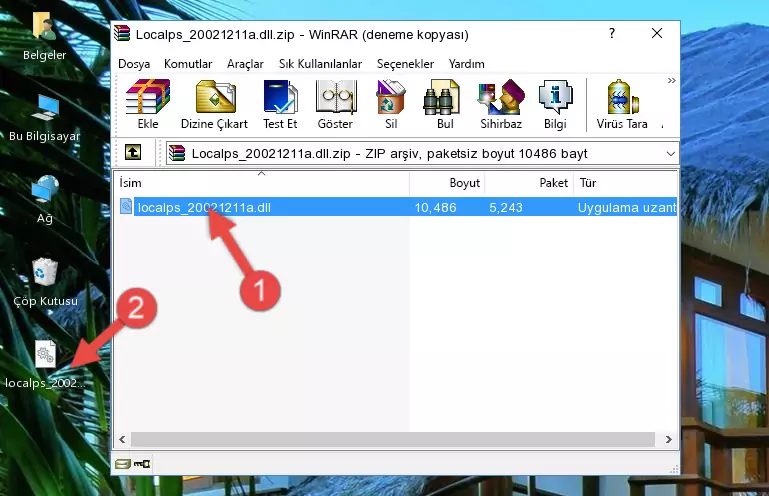
Task: Click the Sil (Delete) toolbar icon
Action: (x=391, y=104)
